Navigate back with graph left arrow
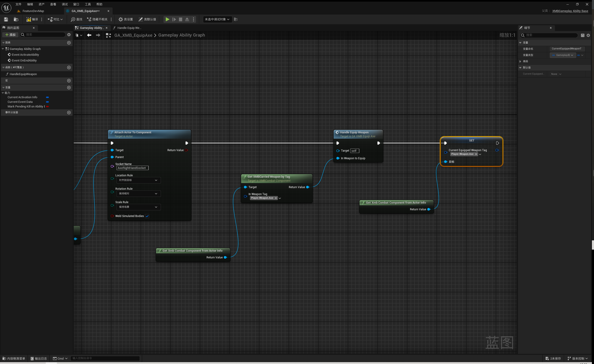Viewport: 594px width, 364px height. (89, 35)
